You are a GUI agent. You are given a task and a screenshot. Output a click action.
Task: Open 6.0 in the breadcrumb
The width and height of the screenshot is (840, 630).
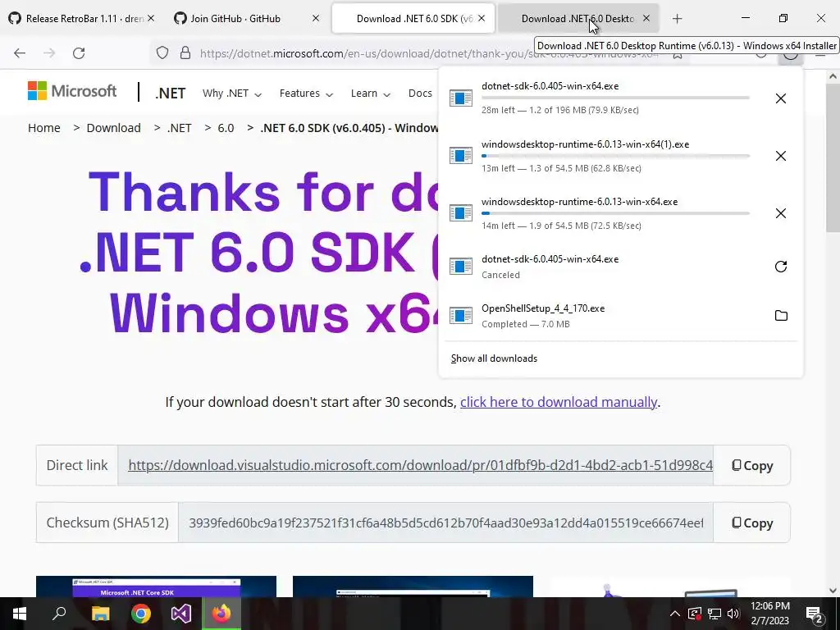point(226,128)
